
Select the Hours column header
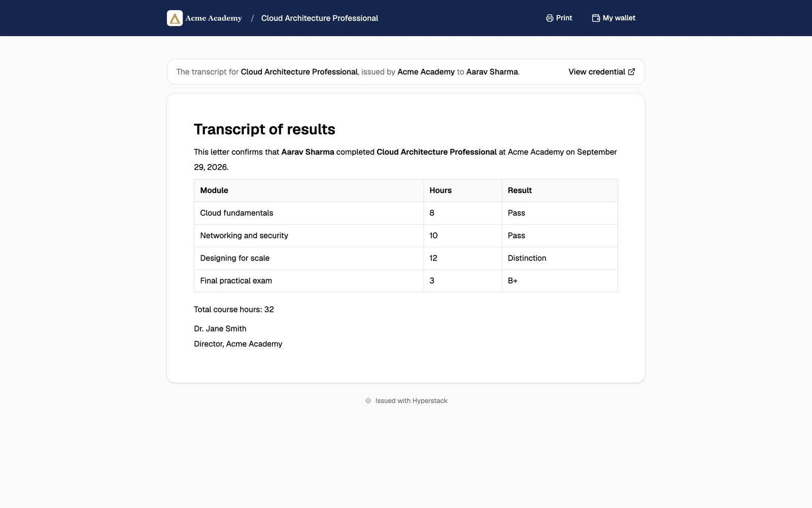pos(463,190)
